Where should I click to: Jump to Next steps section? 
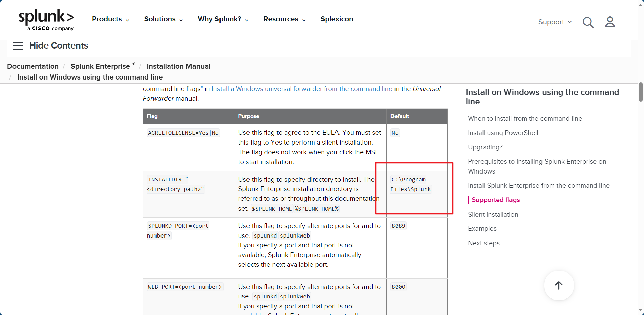[484, 243]
